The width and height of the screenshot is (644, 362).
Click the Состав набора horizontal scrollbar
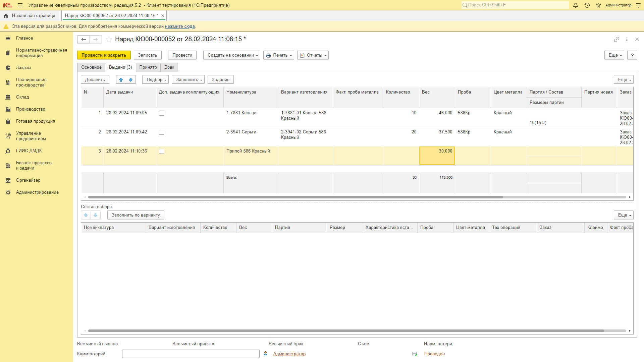tap(346, 331)
